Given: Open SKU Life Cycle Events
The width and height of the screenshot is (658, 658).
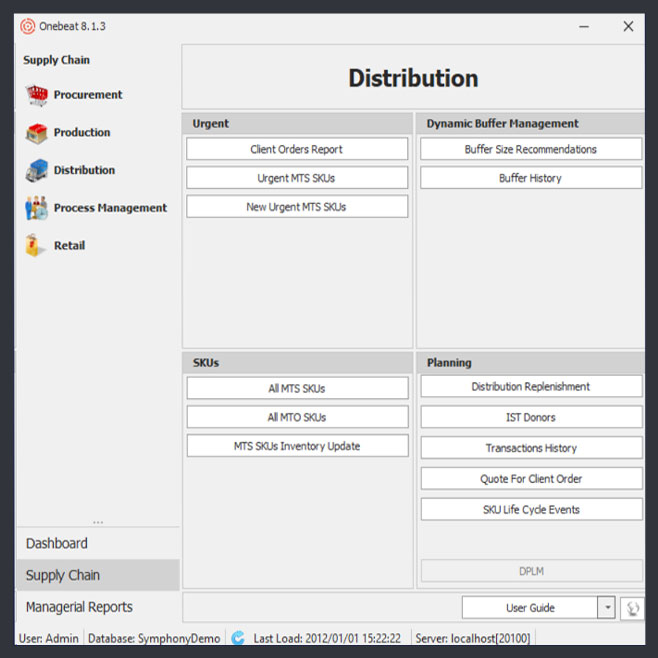Looking at the screenshot, I should tap(530, 510).
